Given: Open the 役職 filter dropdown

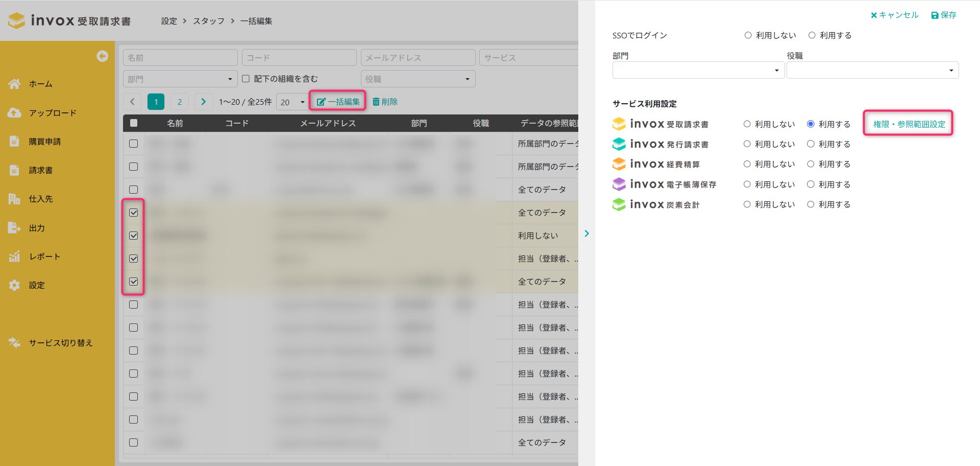Looking at the screenshot, I should pyautogui.click(x=418, y=79).
